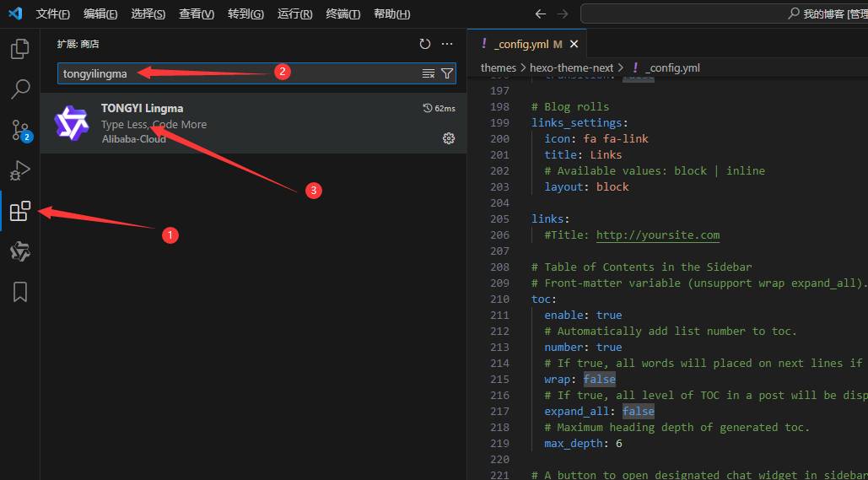Navigate back with the left arrow
This screenshot has width=868, height=480.
[540, 13]
